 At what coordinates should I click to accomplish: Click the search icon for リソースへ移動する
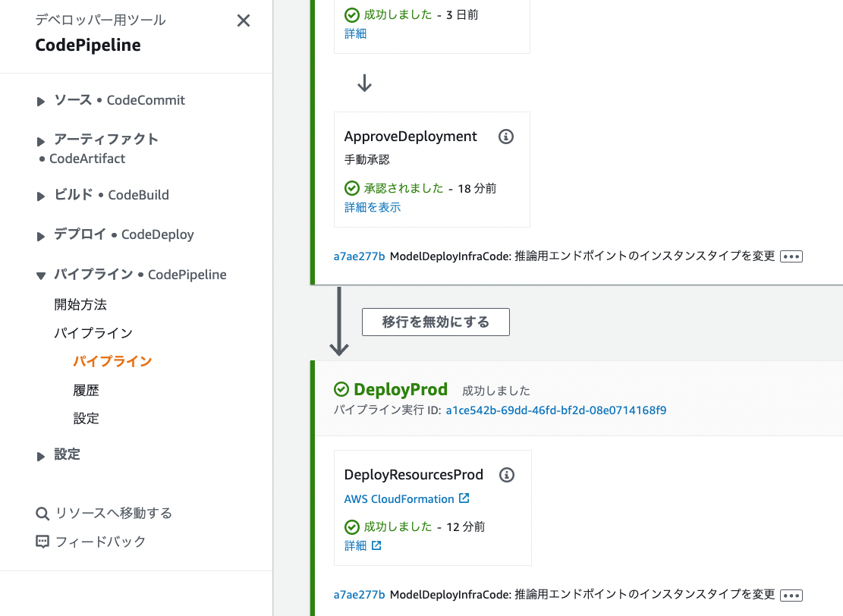[x=42, y=514]
